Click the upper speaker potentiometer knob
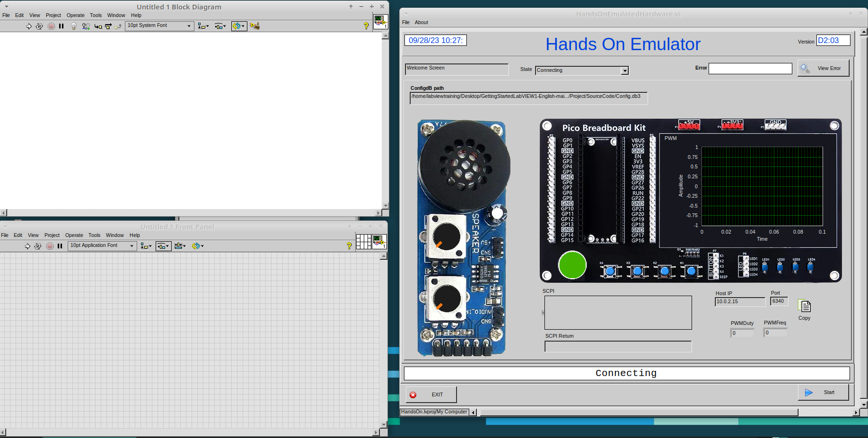Image resolution: width=868 pixels, height=438 pixels. [446, 237]
